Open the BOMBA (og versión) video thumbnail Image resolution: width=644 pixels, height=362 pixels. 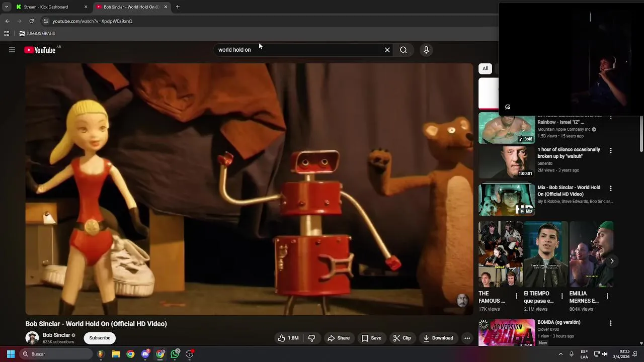click(507, 333)
